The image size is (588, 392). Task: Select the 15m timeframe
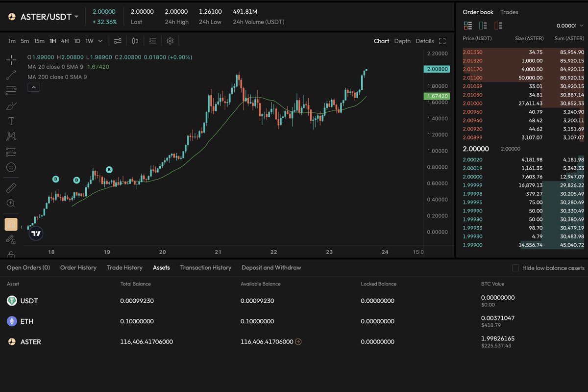39,41
